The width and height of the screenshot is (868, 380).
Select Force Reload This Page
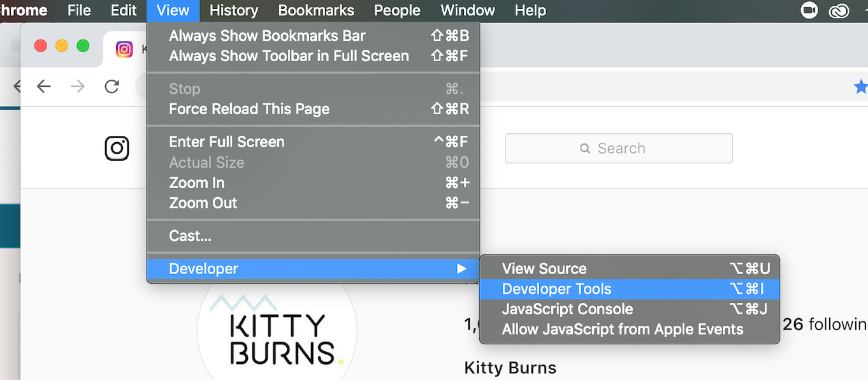(x=313, y=109)
